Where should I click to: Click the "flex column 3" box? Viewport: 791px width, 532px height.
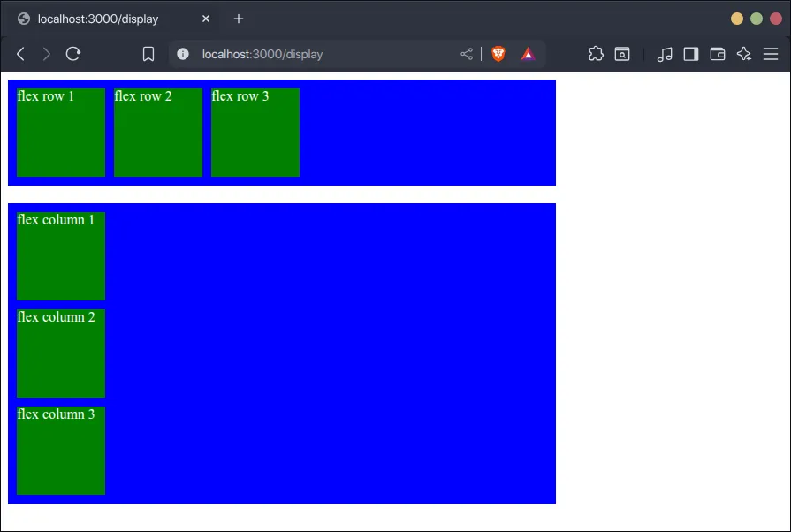pos(61,451)
